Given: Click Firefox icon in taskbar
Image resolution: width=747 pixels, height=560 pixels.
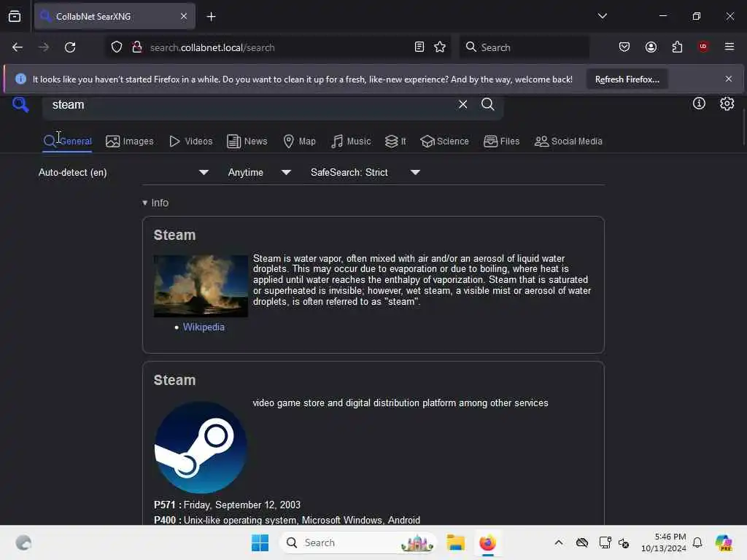Looking at the screenshot, I should click(487, 542).
